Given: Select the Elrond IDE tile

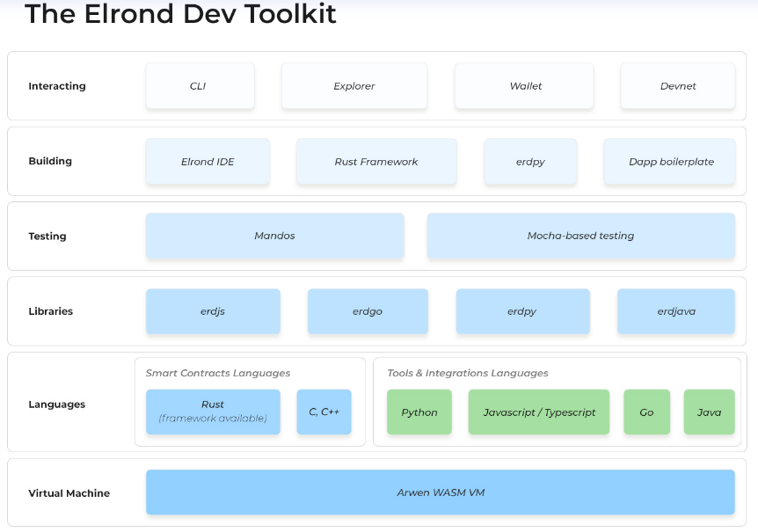Looking at the screenshot, I should [208, 162].
